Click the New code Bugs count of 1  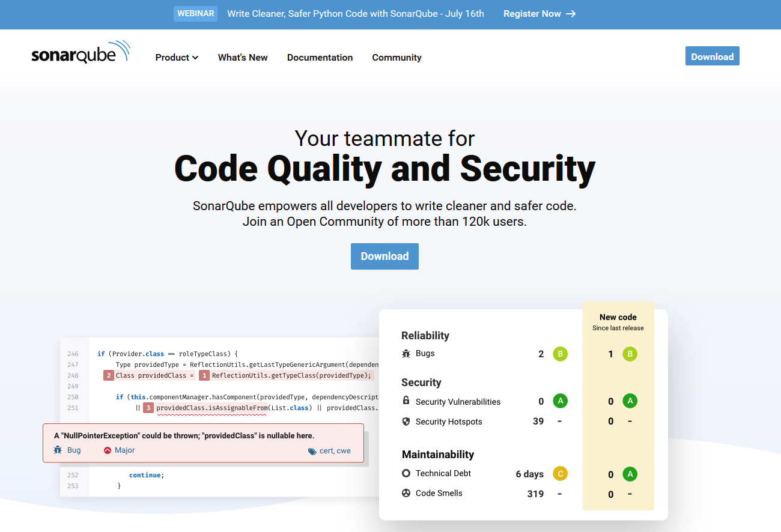coord(611,354)
